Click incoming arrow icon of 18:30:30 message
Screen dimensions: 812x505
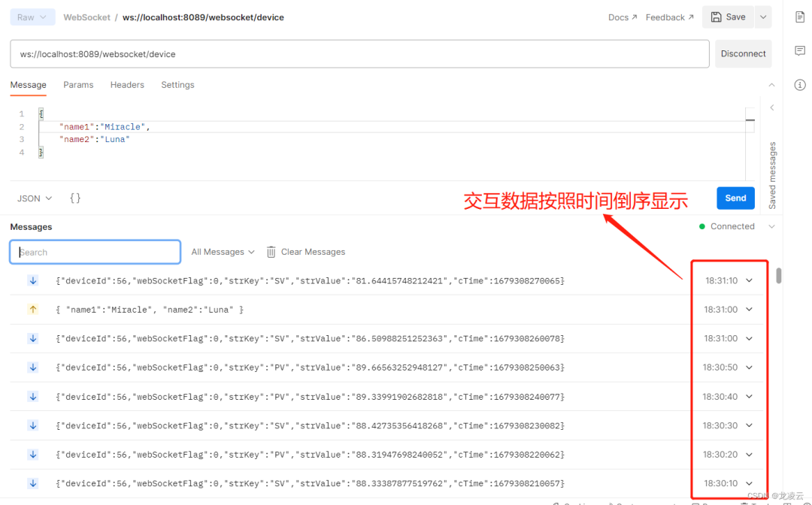coord(33,425)
